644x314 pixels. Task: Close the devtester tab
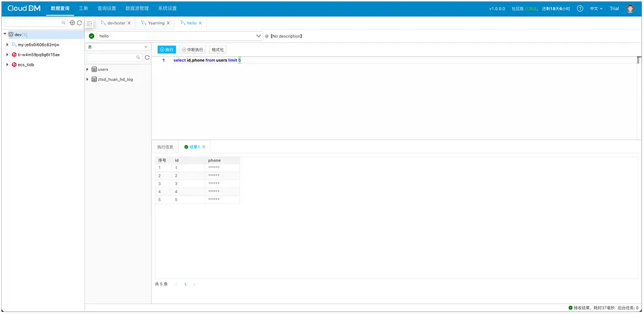[129, 23]
